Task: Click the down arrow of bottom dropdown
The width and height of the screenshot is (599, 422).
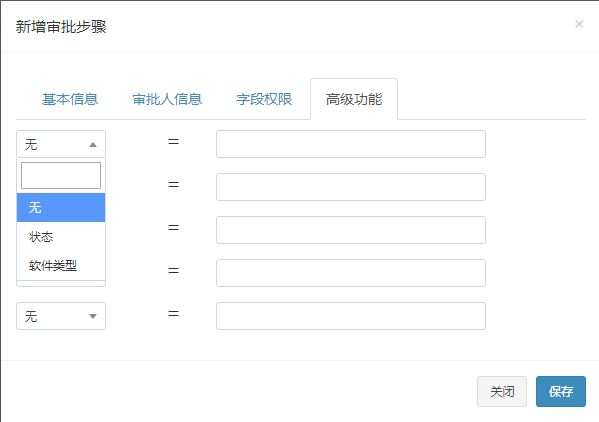Action: point(92,316)
